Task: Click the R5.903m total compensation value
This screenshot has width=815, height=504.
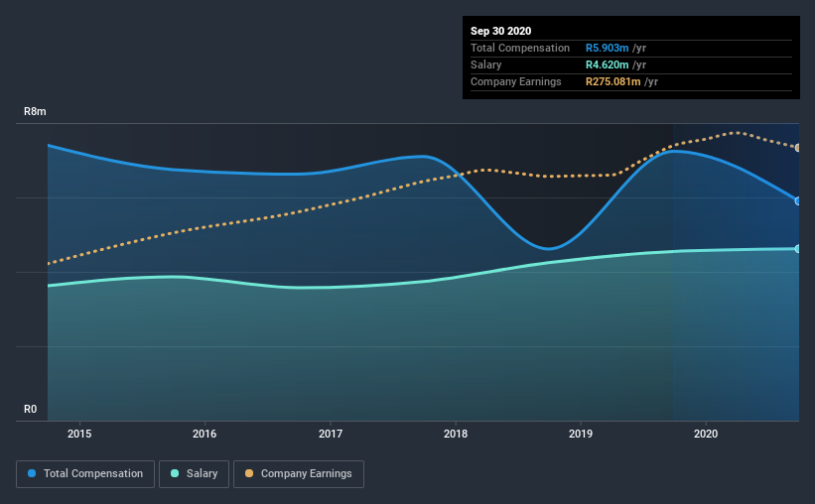Action: 608,49
